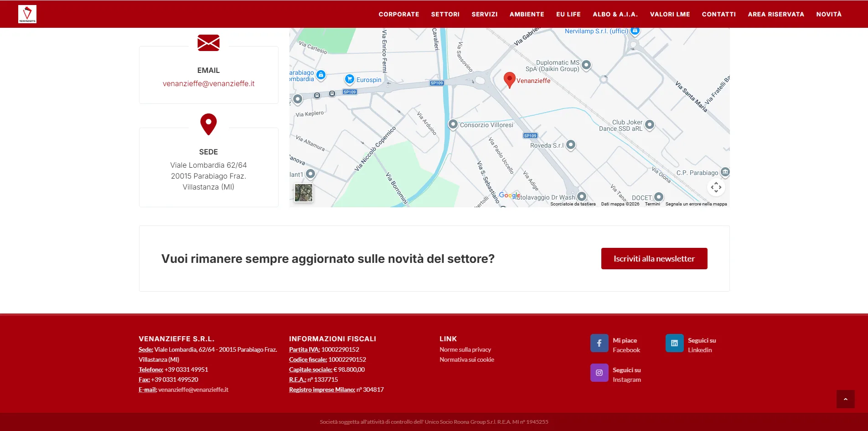Click the Consorzio Villoresi map marker
The height and width of the screenshot is (431, 868).
[453, 124]
